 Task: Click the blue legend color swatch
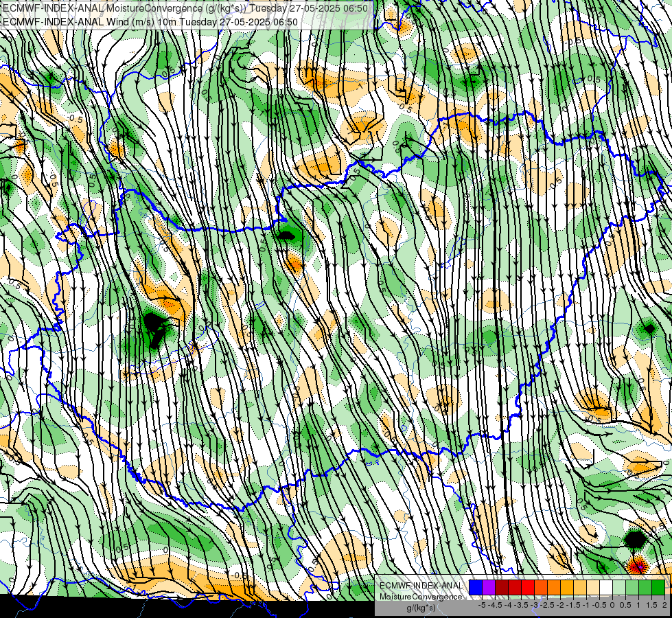[x=476, y=588]
